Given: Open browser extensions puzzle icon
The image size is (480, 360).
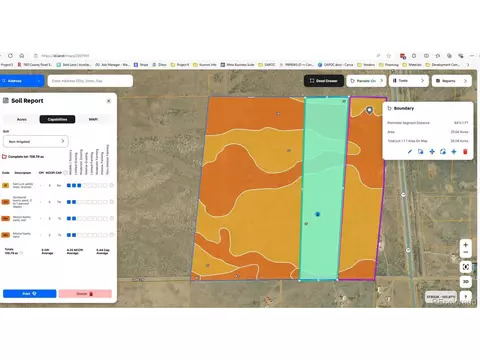Looking at the screenshot, I should coord(414,56).
